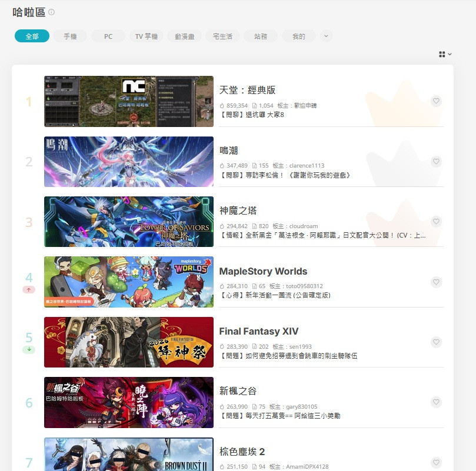Click the popularity flame icon beside 347,489

click(222, 166)
